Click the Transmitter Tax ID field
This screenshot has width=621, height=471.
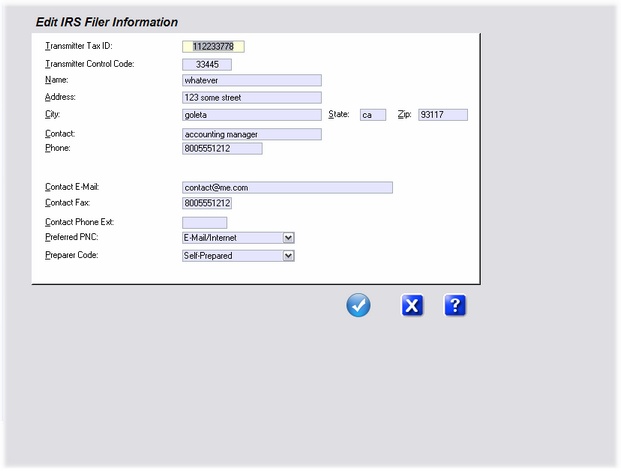[x=213, y=47]
